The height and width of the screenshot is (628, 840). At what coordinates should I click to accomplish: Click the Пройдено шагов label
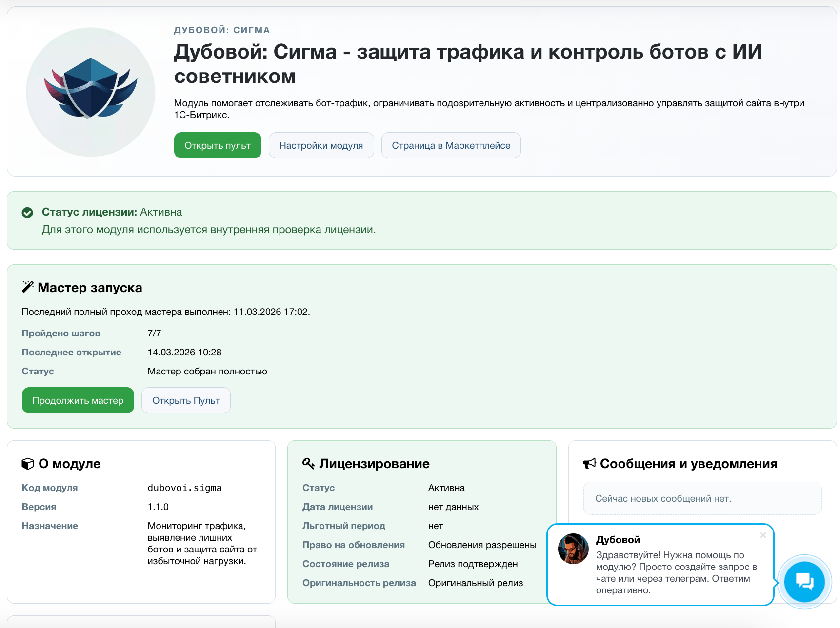tap(61, 333)
